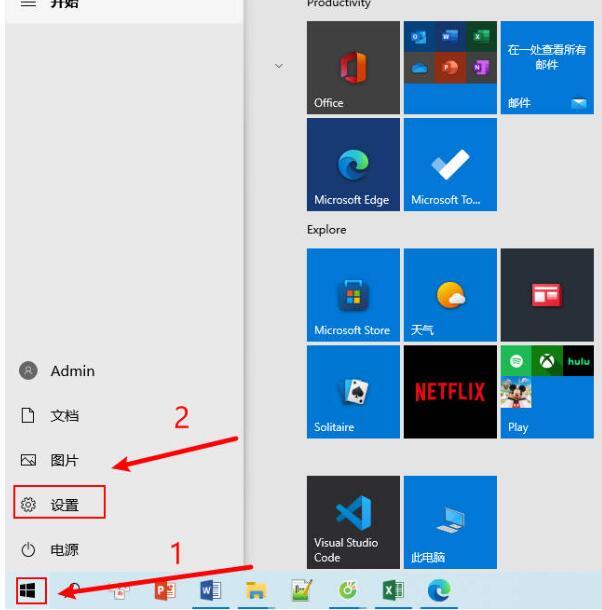The width and height of the screenshot is (602, 610).
Task: Open the 此电脑 tile
Action: point(450,522)
